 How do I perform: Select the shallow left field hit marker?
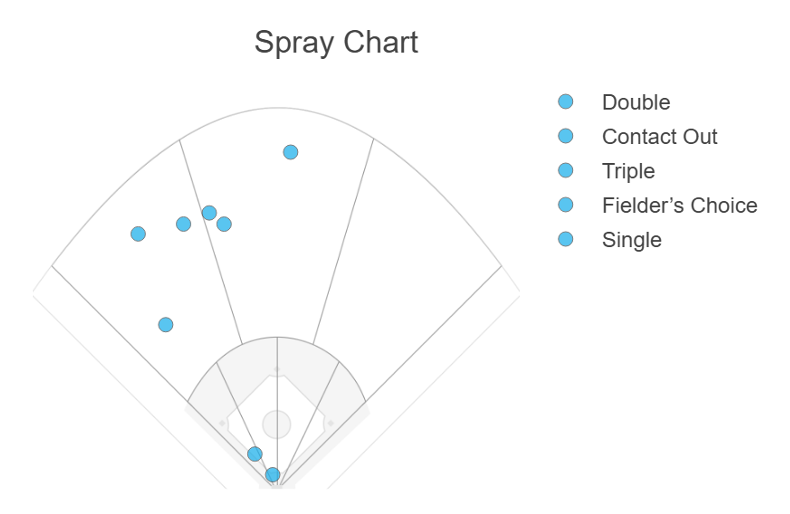click(166, 325)
